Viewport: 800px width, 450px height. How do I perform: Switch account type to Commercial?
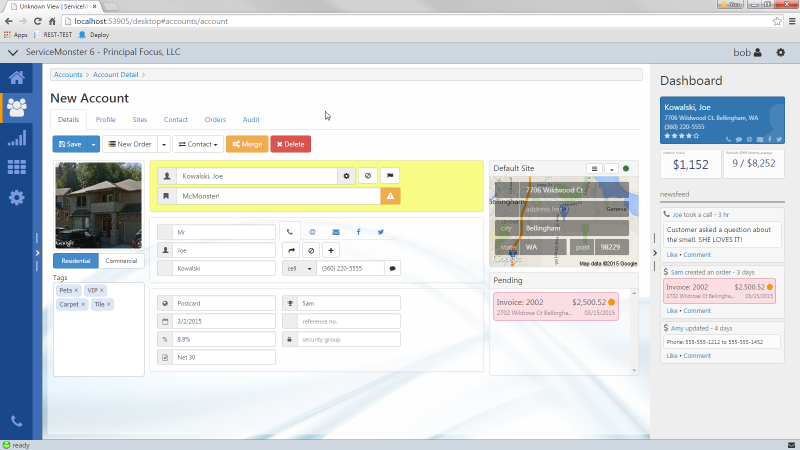(x=122, y=261)
